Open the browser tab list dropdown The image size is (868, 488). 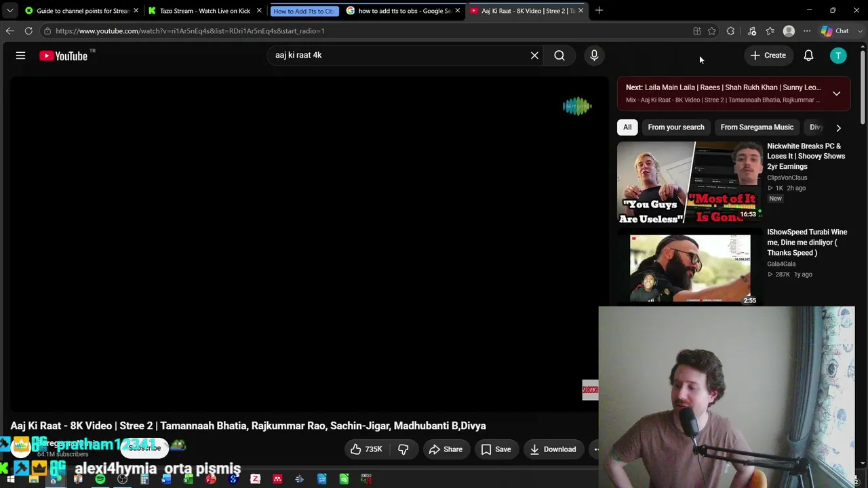tap(9, 11)
